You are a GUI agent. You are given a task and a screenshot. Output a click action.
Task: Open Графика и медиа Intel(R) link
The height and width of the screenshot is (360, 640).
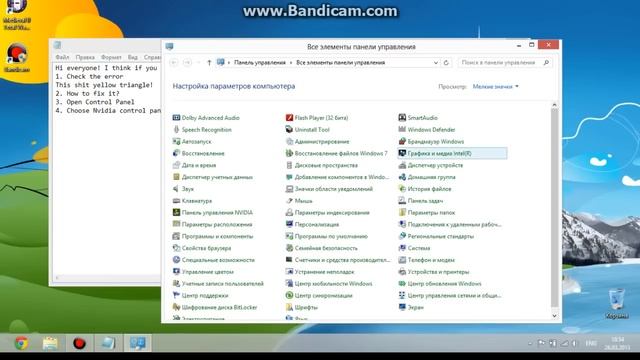(439, 153)
